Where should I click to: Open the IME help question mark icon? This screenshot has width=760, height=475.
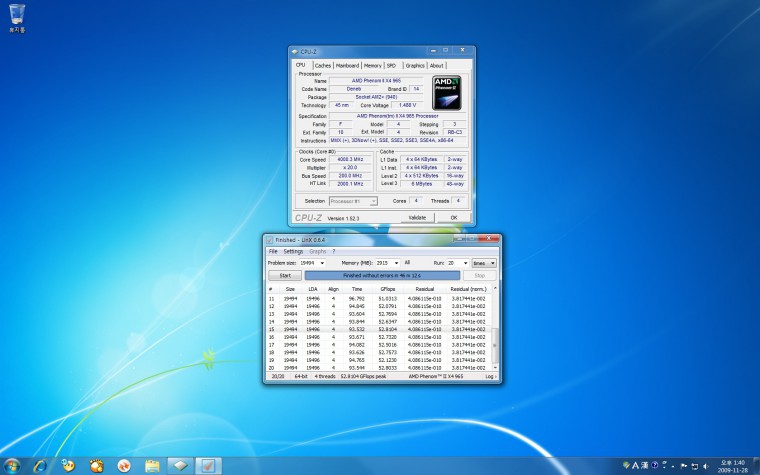[654, 465]
